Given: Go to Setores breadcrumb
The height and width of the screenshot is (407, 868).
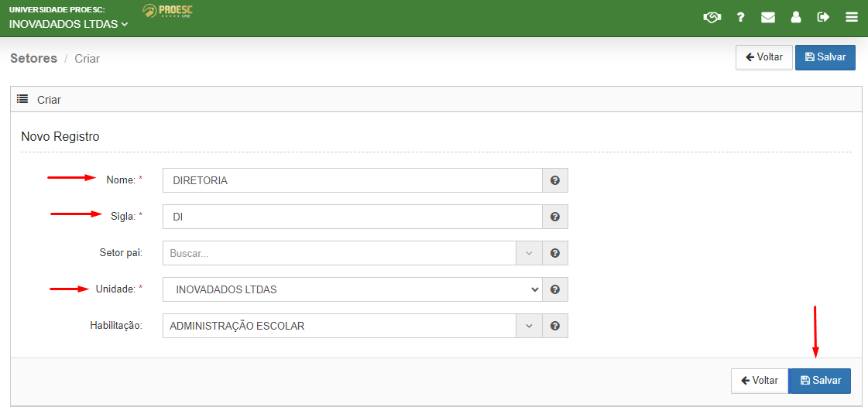Looking at the screenshot, I should [x=34, y=58].
